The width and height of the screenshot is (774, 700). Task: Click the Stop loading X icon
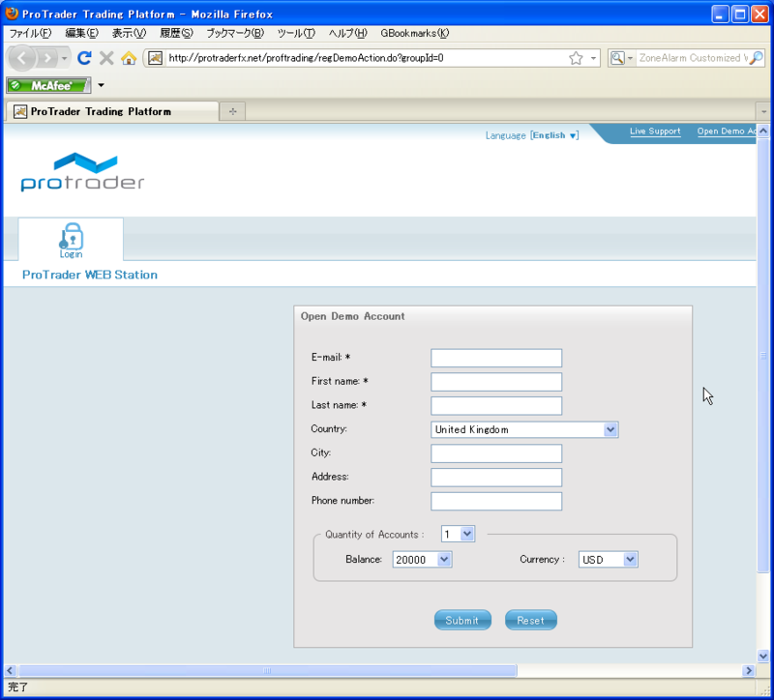(106, 58)
